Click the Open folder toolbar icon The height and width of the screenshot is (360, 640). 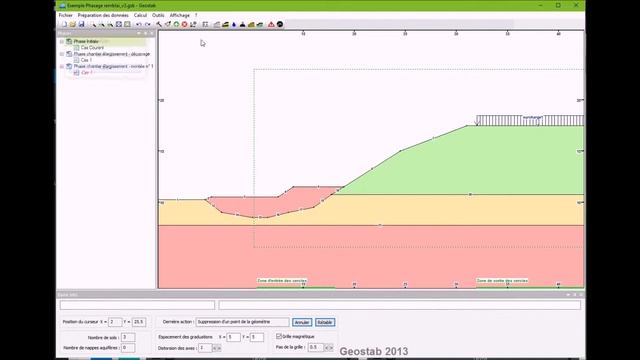[73, 24]
